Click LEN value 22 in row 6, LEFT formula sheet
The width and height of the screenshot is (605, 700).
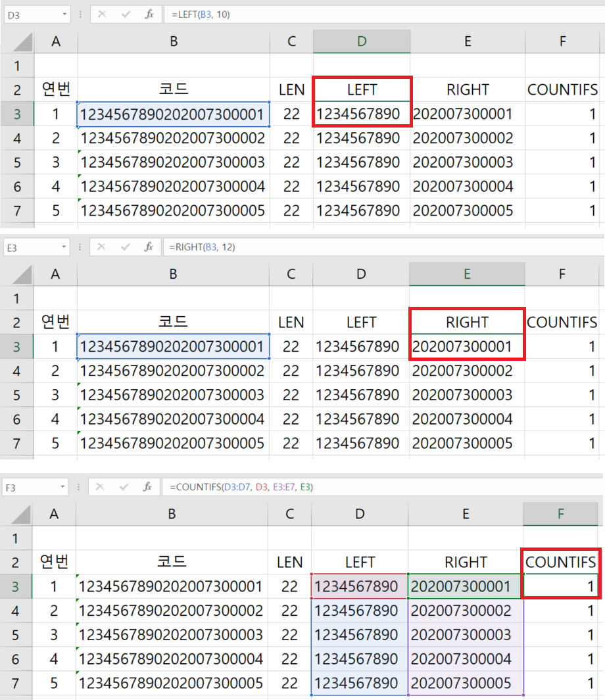[x=291, y=187]
